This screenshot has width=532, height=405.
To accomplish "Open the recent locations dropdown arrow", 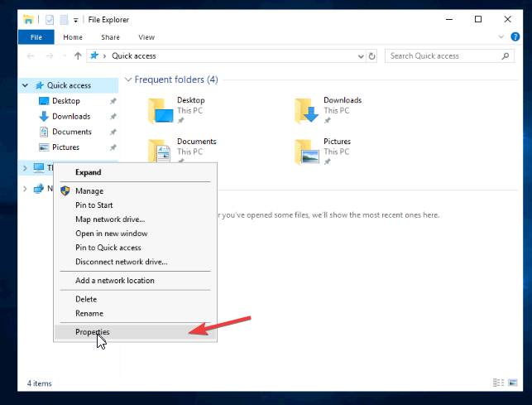I will pos(65,56).
